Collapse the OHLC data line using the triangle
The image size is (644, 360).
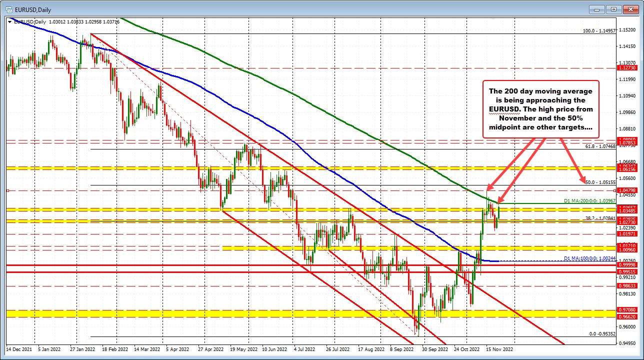point(10,21)
